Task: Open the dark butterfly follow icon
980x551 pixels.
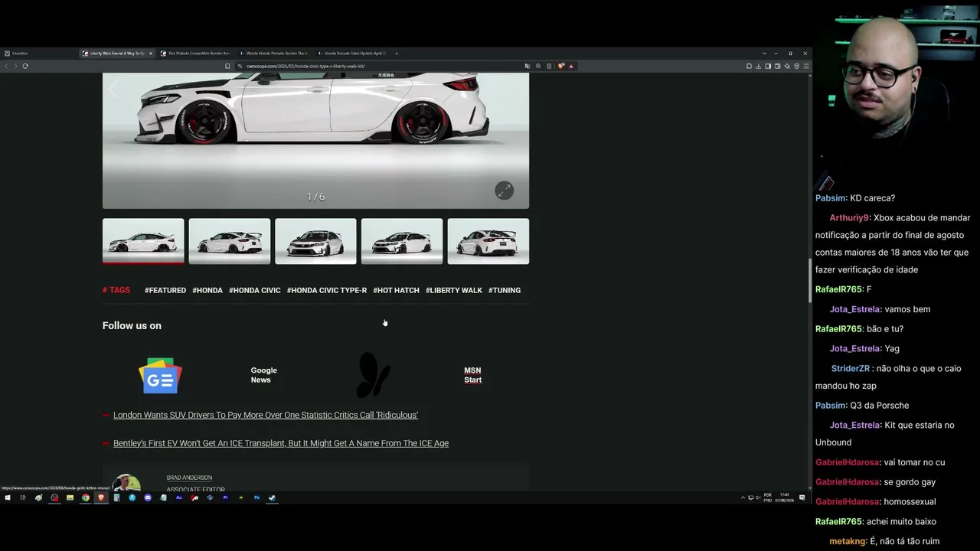Action: [374, 375]
